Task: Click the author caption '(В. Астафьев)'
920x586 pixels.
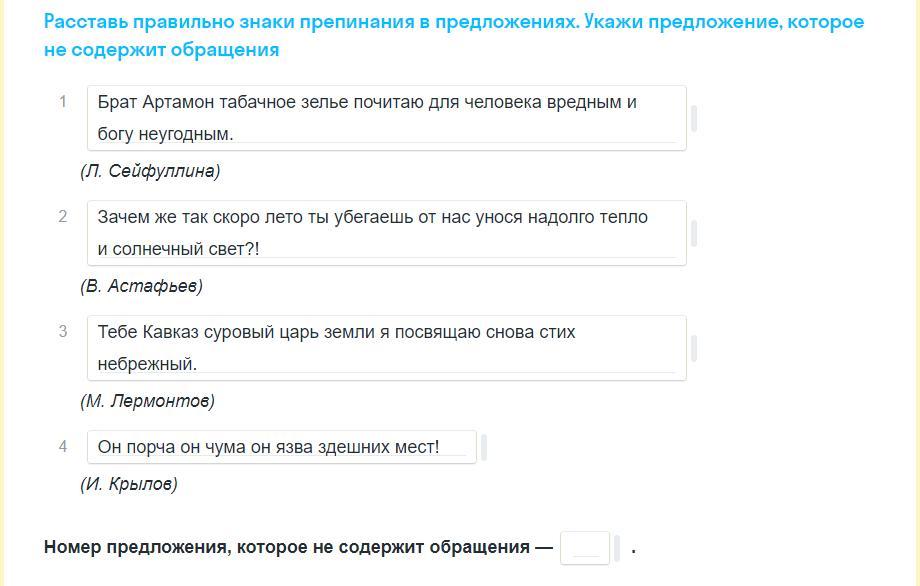Action: 141,286
